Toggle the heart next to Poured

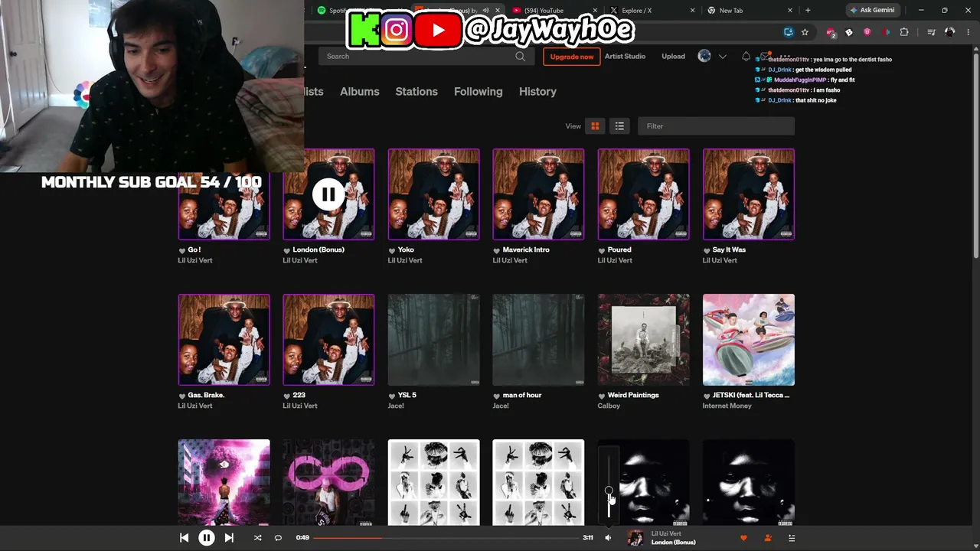[602, 250]
